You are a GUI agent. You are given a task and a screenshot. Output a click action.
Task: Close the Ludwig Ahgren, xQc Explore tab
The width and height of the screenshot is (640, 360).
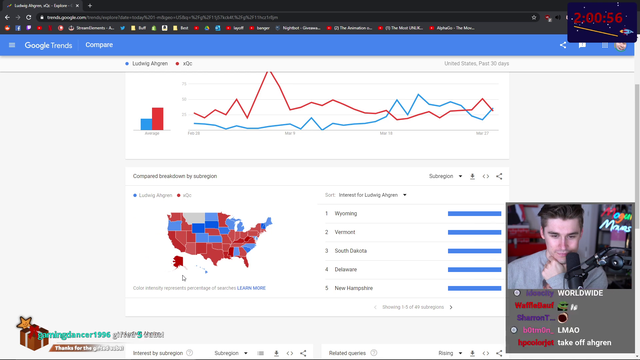[77, 6]
